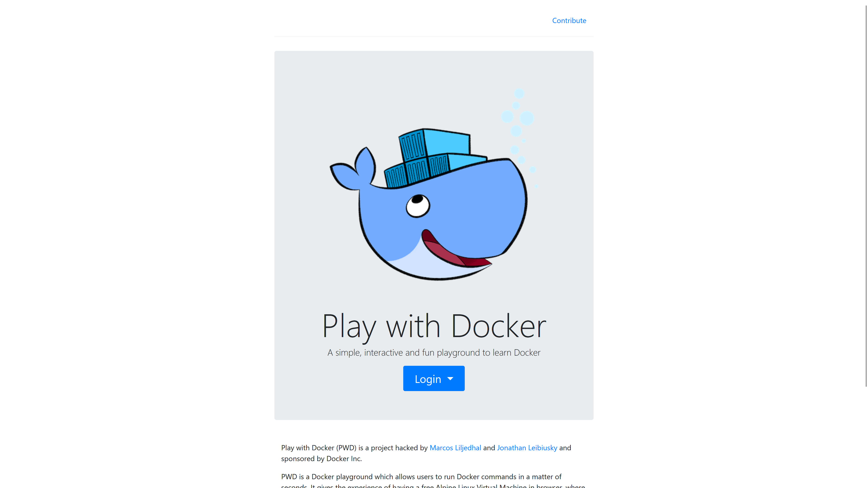
Task: Click the horizontal divider below the header
Action: [x=434, y=36]
